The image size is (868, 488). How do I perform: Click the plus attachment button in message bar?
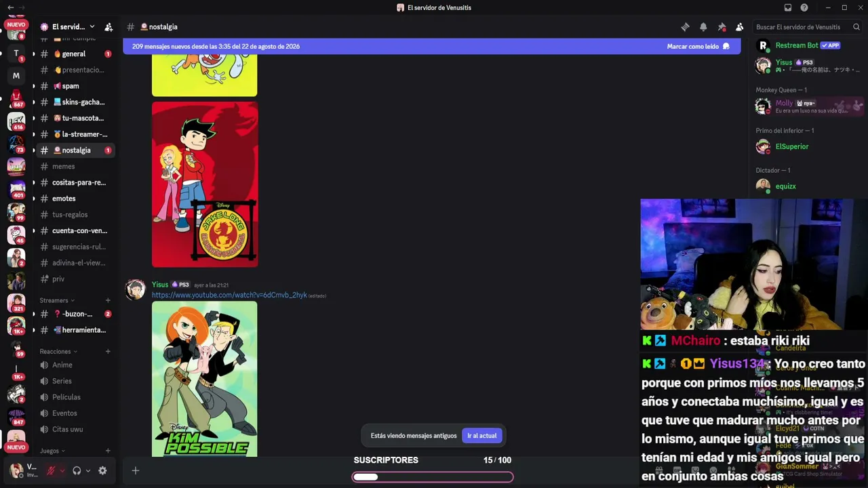(x=135, y=470)
